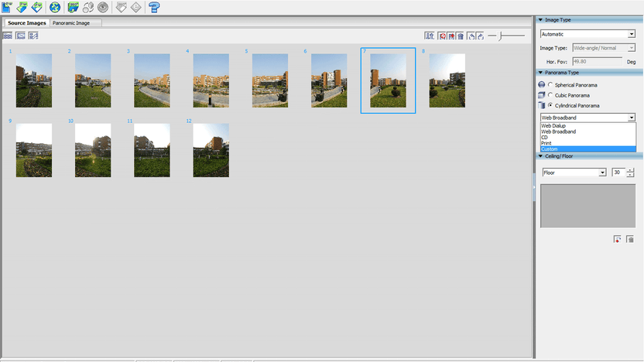Viewport: 644px width, 362px height.
Task: Click the third pw project save icon
Action: tap(36, 7)
